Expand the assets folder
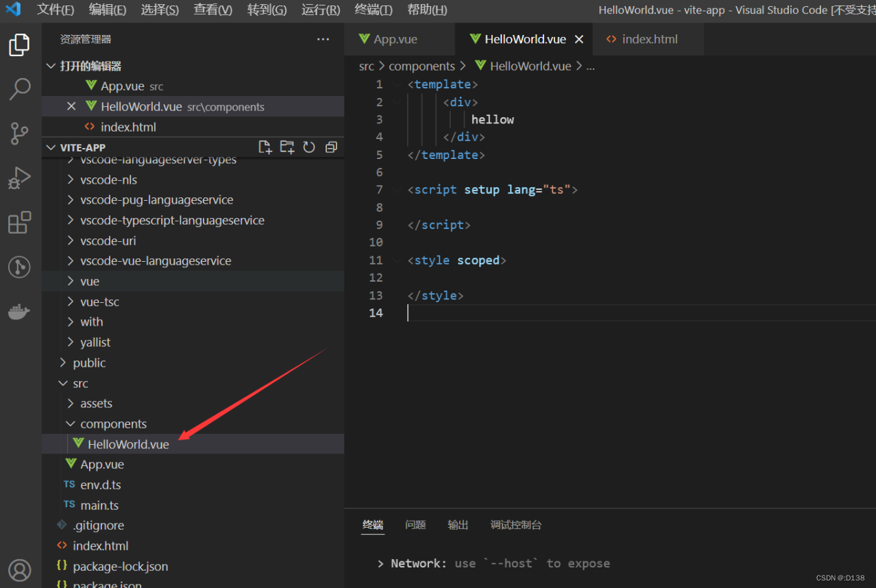Image resolution: width=876 pixels, height=588 pixels. click(x=193, y=404)
